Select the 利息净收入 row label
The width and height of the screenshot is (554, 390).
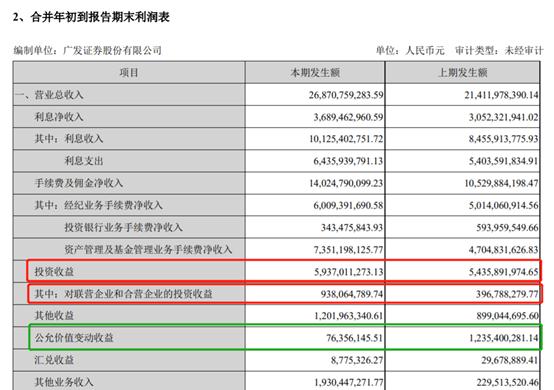click(x=59, y=117)
